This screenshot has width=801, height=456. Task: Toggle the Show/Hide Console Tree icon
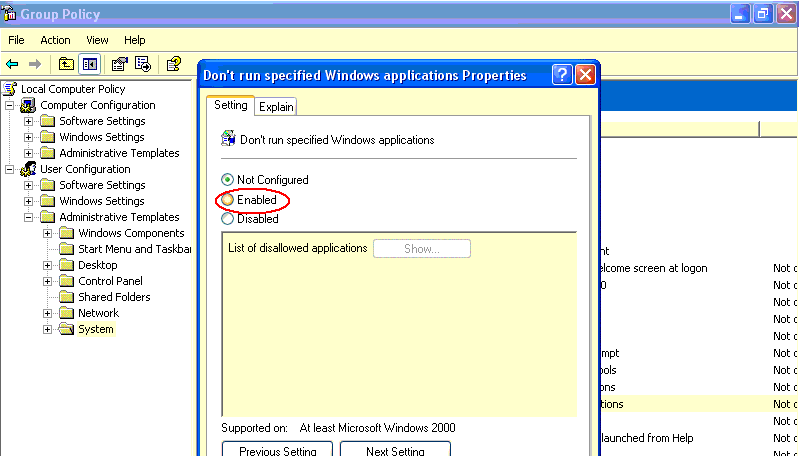tap(89, 64)
